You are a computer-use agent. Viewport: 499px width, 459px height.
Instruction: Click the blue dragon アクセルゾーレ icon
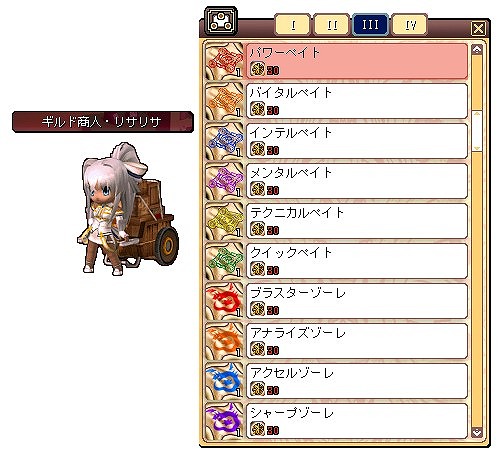(x=224, y=381)
